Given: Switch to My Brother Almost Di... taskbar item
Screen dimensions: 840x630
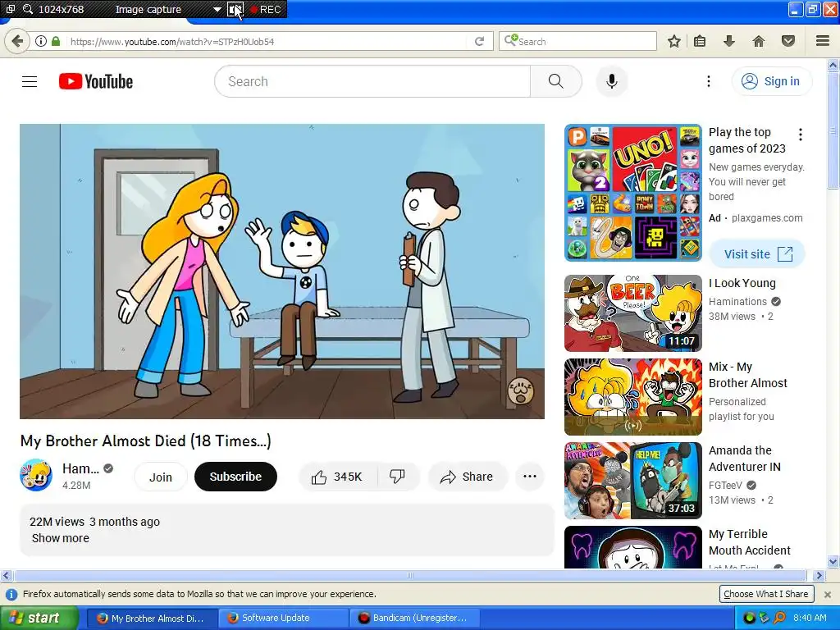Looking at the screenshot, I should [x=152, y=619].
